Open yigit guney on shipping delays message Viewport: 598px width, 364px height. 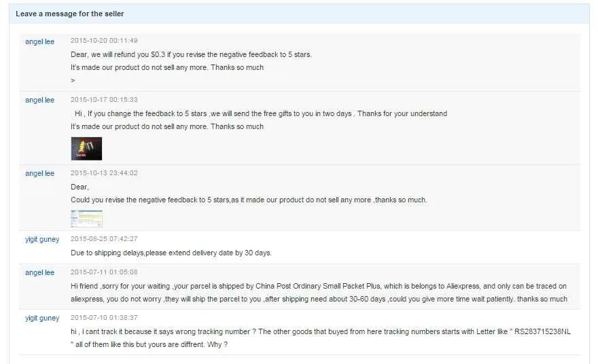point(42,240)
